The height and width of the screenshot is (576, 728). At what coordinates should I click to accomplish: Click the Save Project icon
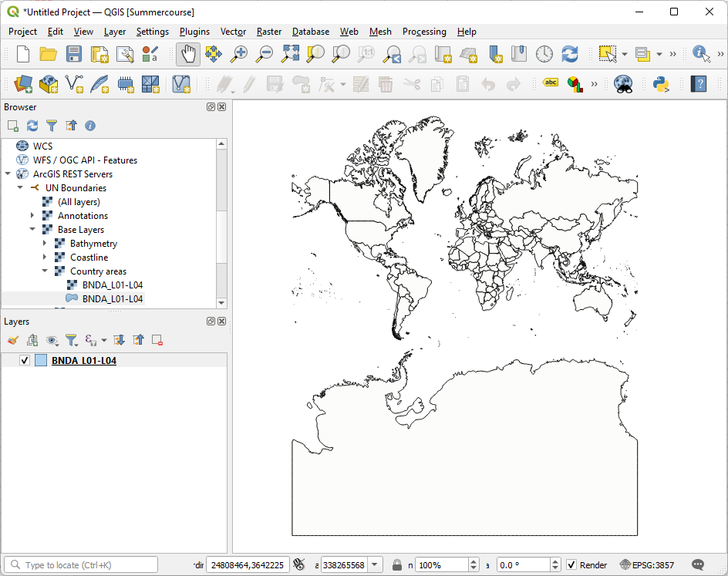73,55
